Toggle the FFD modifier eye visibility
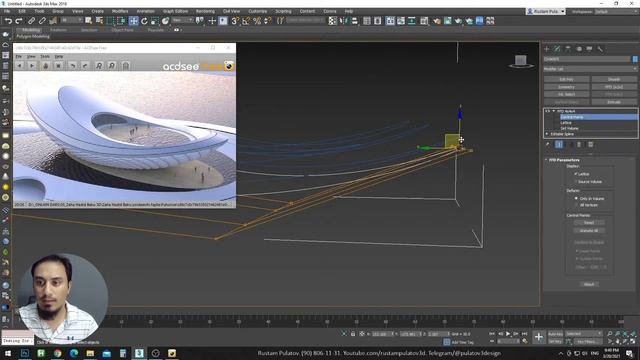 (x=548, y=111)
